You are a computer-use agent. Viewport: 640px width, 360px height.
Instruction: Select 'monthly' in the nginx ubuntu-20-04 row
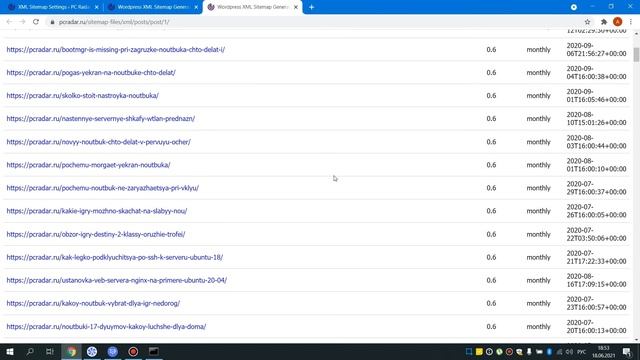pos(538,280)
